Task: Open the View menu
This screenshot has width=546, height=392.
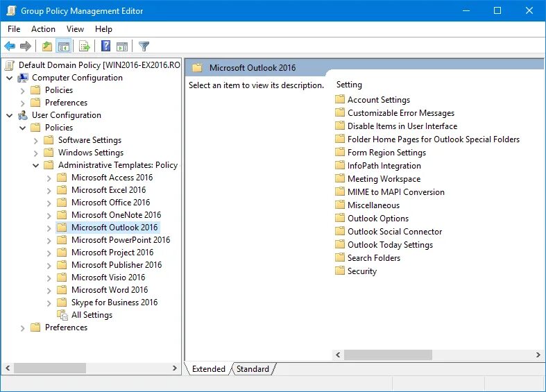Action: pos(75,29)
